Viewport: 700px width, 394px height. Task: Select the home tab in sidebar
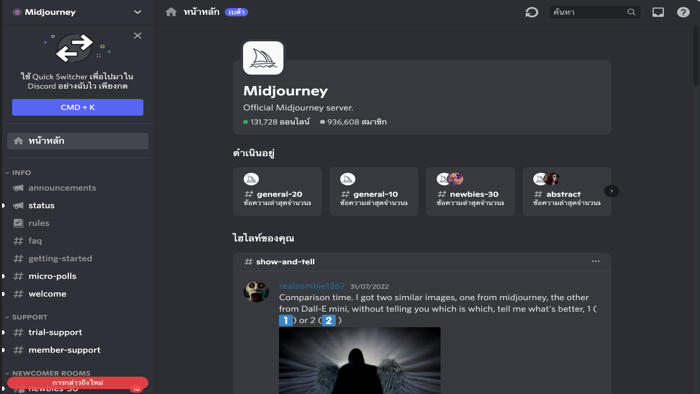click(x=78, y=141)
